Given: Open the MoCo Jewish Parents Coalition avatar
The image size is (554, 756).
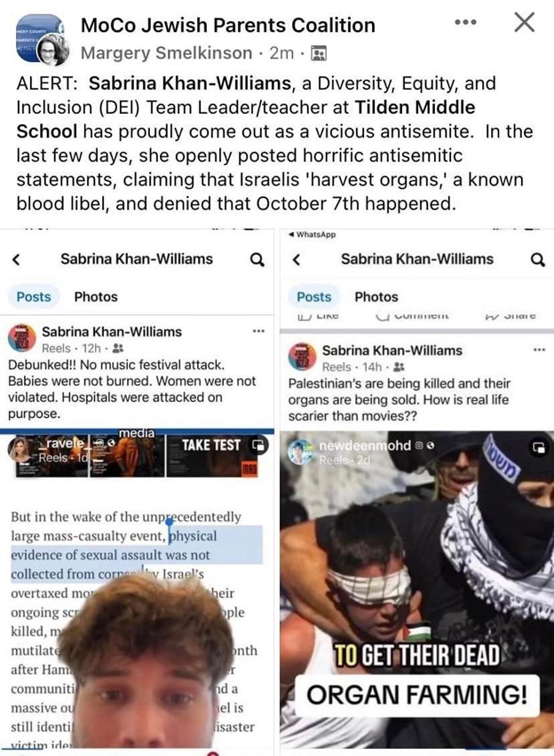Looking at the screenshot, I should (42, 40).
